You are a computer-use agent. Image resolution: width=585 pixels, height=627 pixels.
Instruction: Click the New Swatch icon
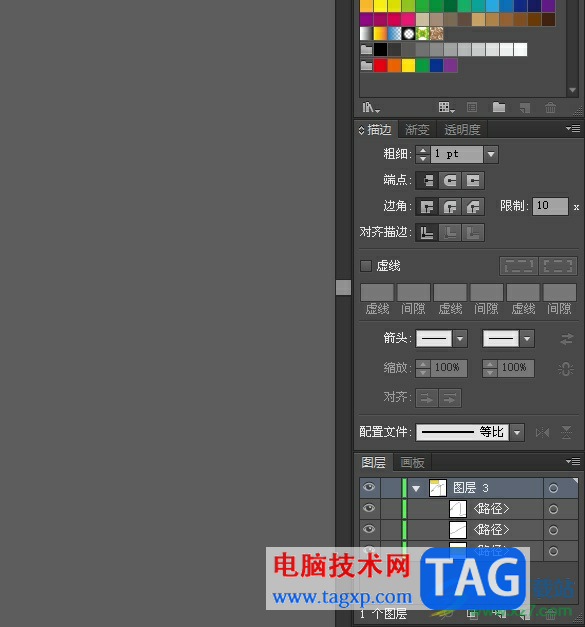click(x=525, y=108)
